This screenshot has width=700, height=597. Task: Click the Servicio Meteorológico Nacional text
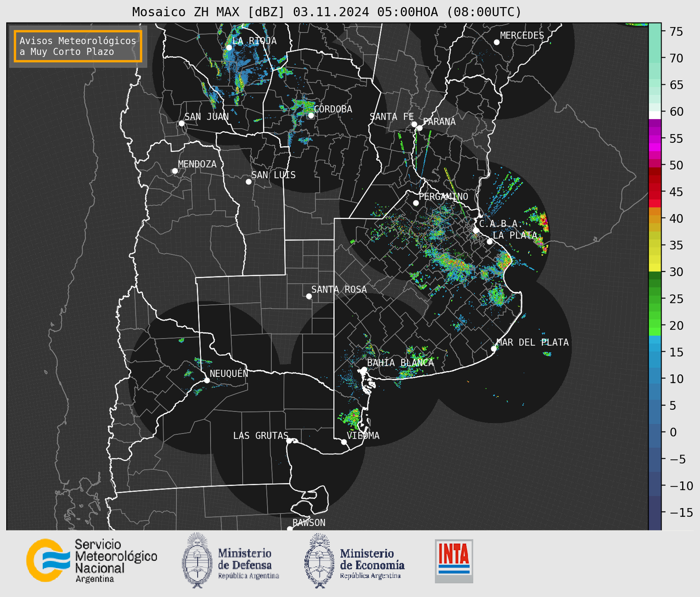(116, 561)
